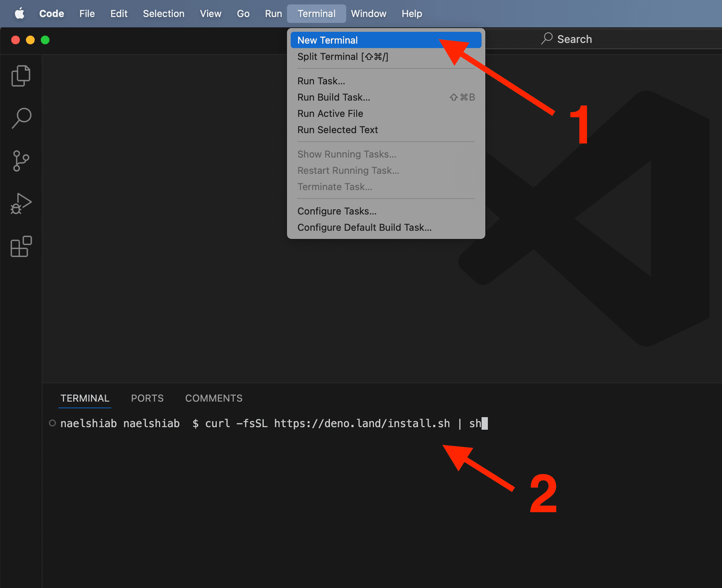Screen dimensions: 722x588
Task: Switch to the COMMENTS tab
Action: pos(214,398)
